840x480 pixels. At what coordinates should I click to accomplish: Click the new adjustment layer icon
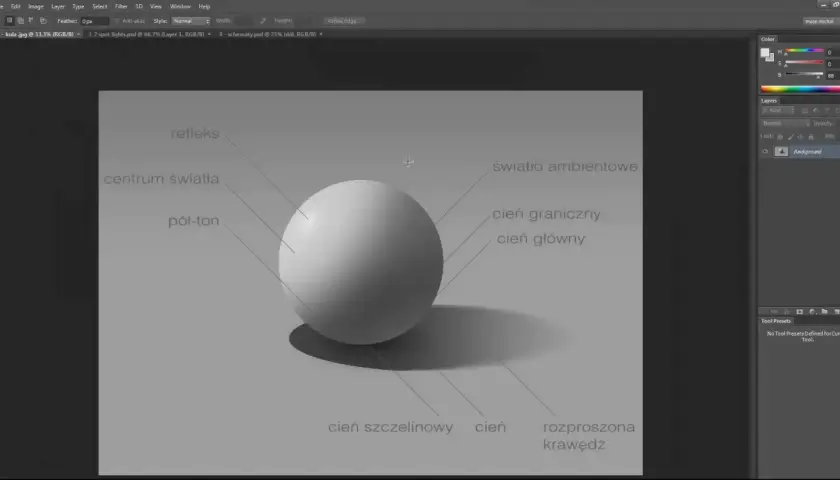(x=812, y=311)
